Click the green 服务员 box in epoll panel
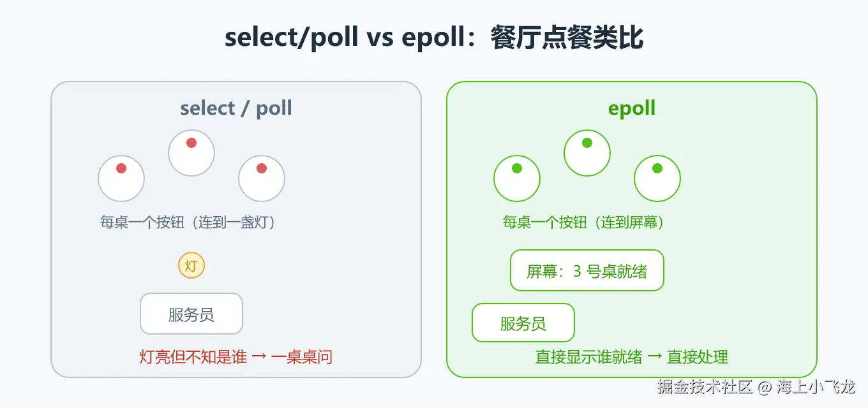This screenshot has height=408, width=868. (x=523, y=323)
